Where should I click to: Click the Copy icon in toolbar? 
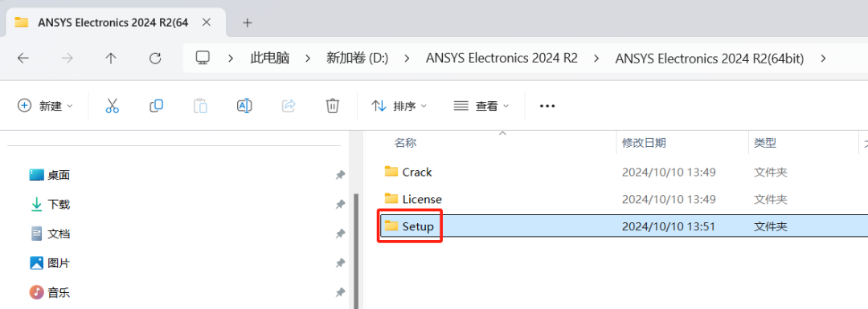coord(156,106)
